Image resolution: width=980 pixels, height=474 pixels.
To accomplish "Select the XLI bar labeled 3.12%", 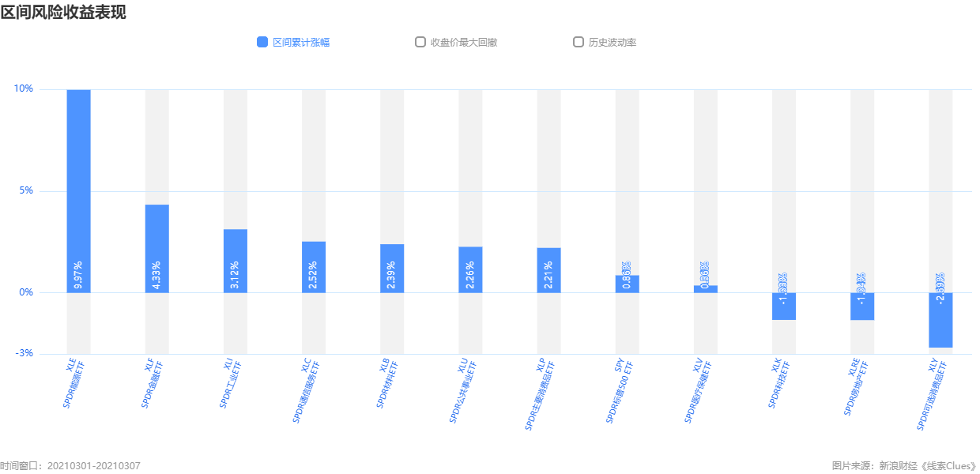I will point(236,261).
